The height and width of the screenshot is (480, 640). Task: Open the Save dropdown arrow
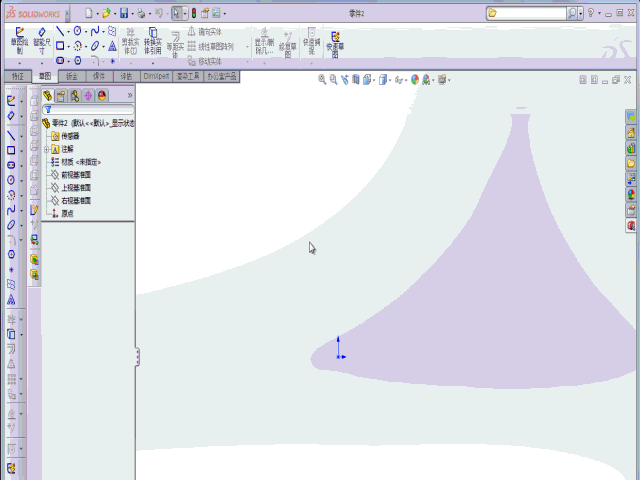click(x=132, y=14)
